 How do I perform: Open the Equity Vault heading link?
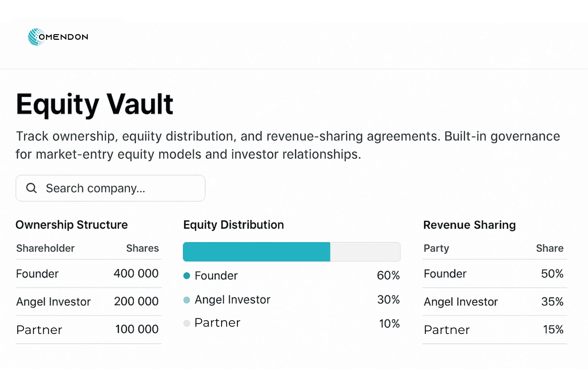pos(94,104)
